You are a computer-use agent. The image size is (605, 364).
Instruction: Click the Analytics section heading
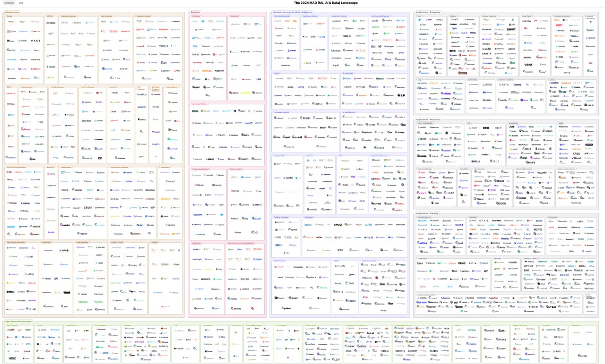click(x=195, y=12)
